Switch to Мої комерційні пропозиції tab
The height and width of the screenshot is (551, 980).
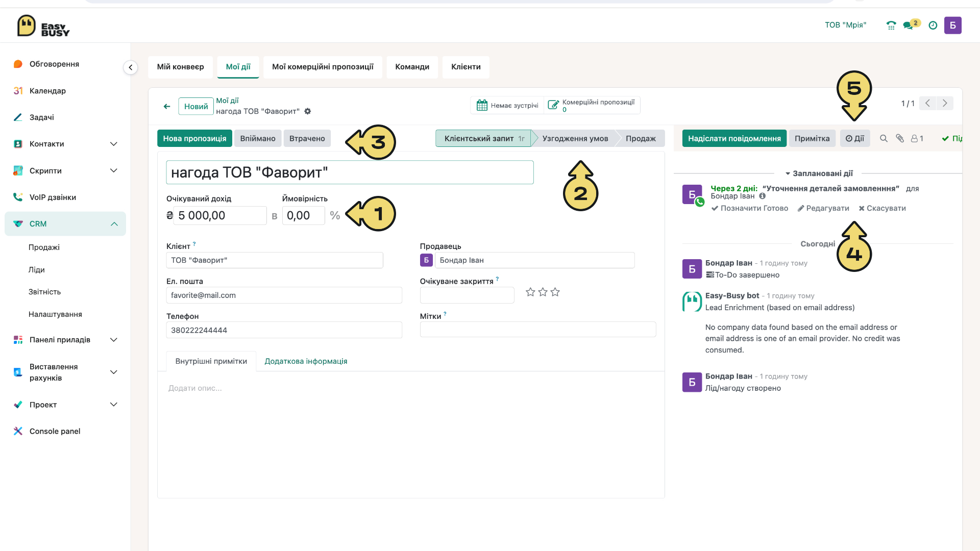pos(323,67)
